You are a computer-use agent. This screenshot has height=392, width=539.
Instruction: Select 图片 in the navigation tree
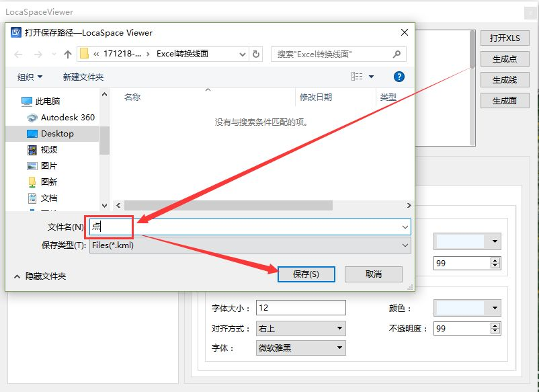(42, 165)
